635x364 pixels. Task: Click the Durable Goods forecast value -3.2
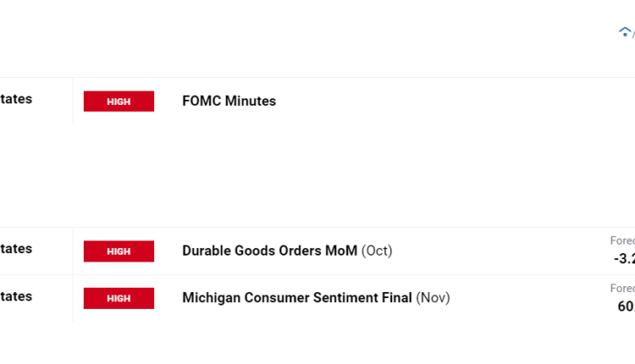(x=625, y=259)
